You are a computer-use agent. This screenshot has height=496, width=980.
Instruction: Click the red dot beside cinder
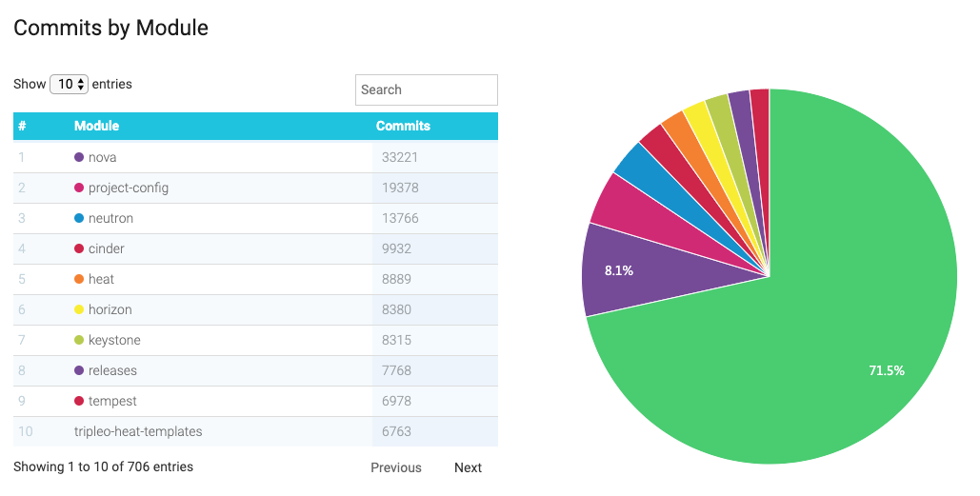tap(79, 248)
